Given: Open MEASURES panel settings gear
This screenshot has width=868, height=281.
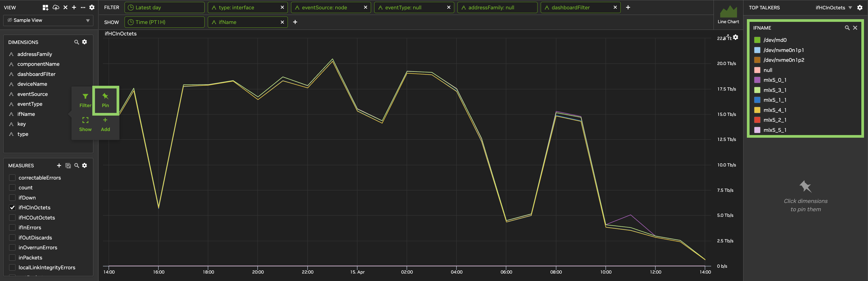Looking at the screenshot, I should click(85, 166).
